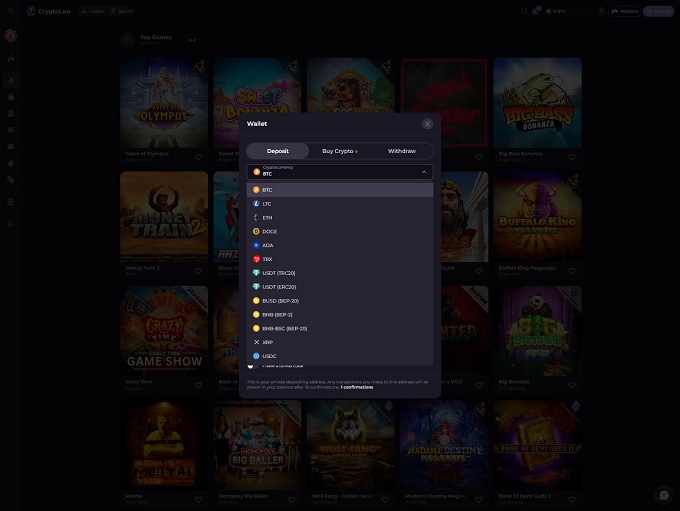Screen dimensions: 680x511
Task: Open the Mental game thumbnail
Action: click(x=164, y=445)
